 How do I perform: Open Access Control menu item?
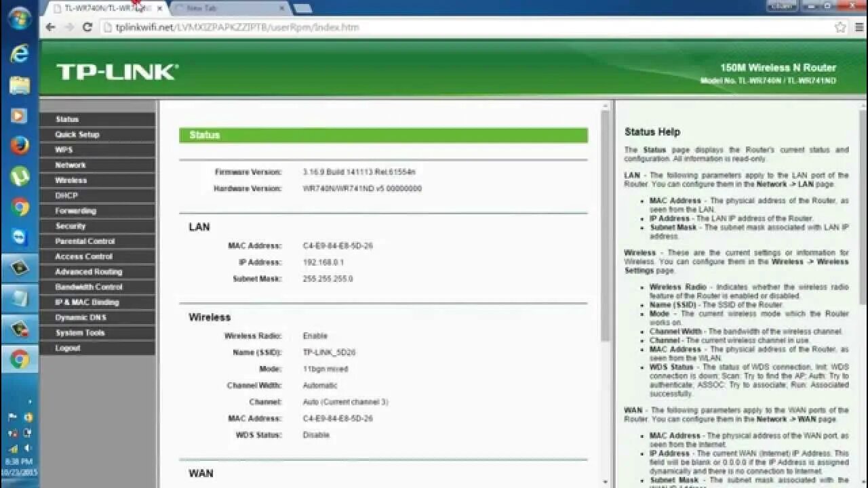pos(97,257)
